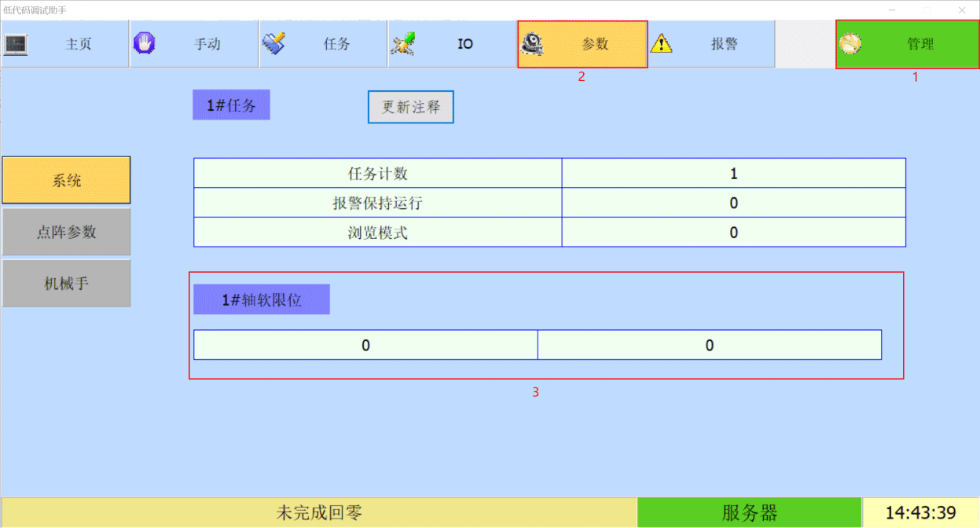Click the 1#任务 purple label
The width and height of the screenshot is (980, 528).
click(231, 106)
